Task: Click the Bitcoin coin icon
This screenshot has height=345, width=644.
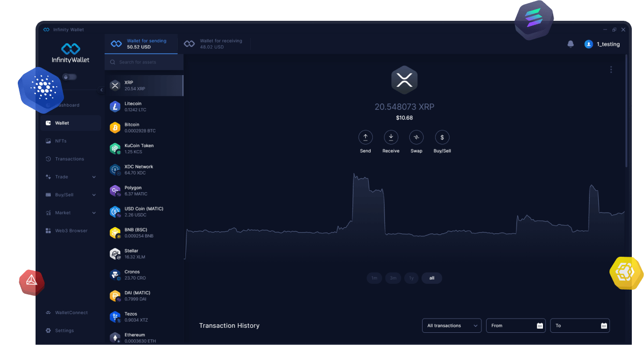Action: 115,127
